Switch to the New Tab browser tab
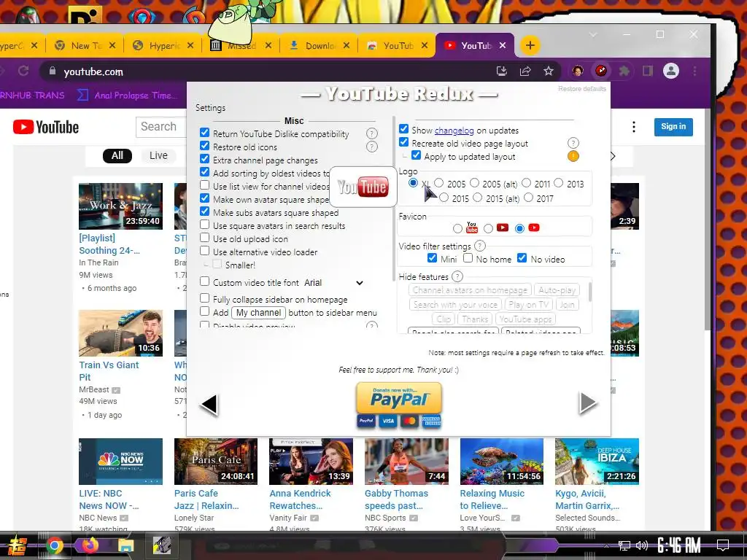The image size is (747, 560). point(86,45)
